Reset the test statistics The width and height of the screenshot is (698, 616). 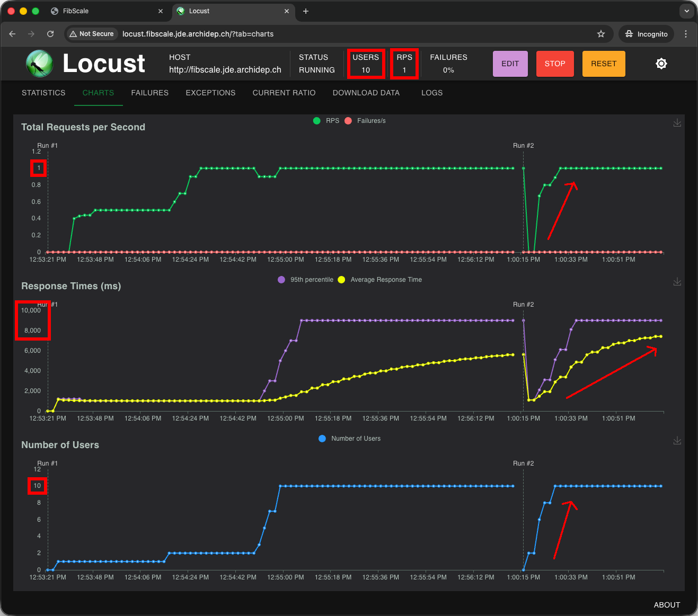(603, 64)
